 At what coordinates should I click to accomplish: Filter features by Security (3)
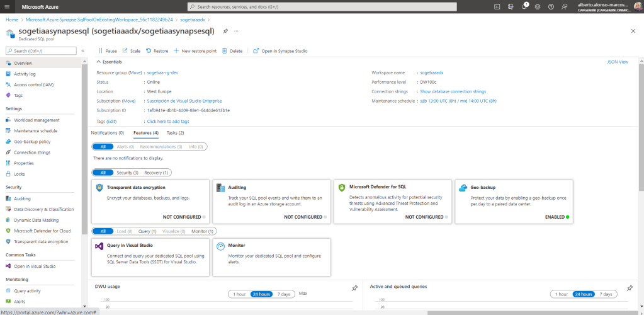pos(127,173)
